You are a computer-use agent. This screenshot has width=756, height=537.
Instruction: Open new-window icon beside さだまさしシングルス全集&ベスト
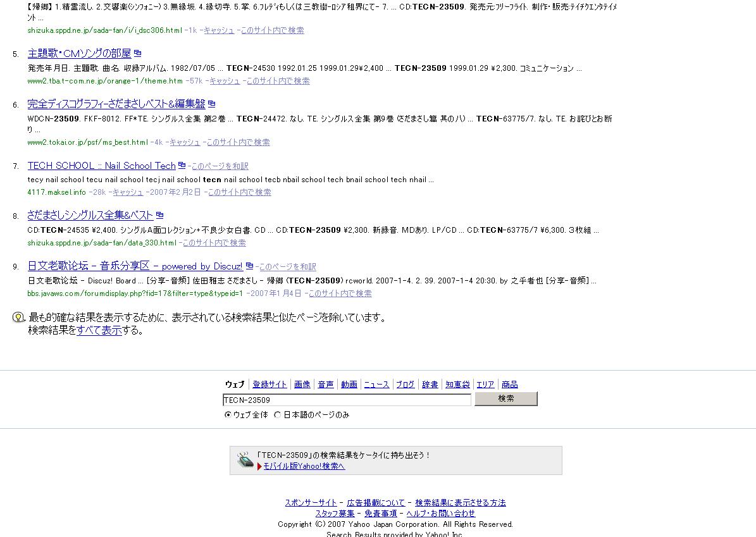[159, 215]
